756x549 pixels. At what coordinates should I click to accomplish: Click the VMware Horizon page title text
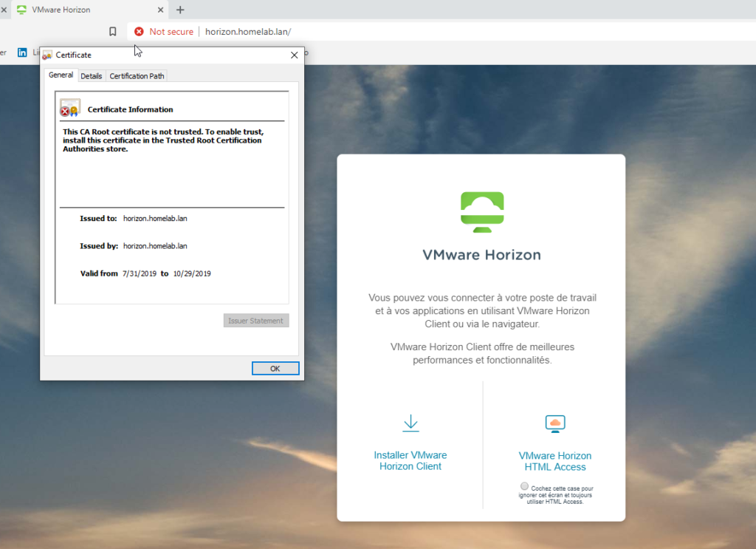[x=481, y=255]
